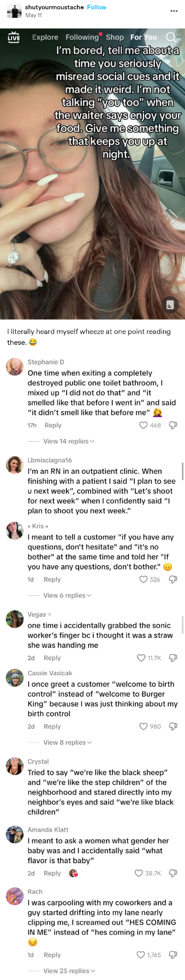Like Kris's comment with 526 likes

coord(143,579)
